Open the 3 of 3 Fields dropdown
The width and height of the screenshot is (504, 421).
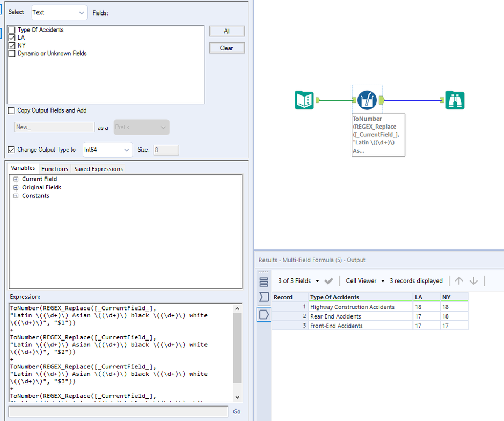(x=298, y=281)
